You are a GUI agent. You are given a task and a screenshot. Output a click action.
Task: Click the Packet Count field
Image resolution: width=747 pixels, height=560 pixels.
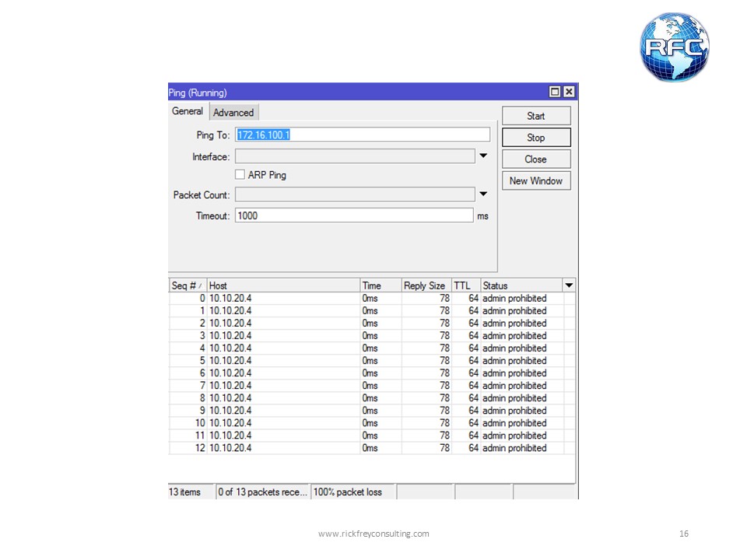pyautogui.click(x=355, y=194)
